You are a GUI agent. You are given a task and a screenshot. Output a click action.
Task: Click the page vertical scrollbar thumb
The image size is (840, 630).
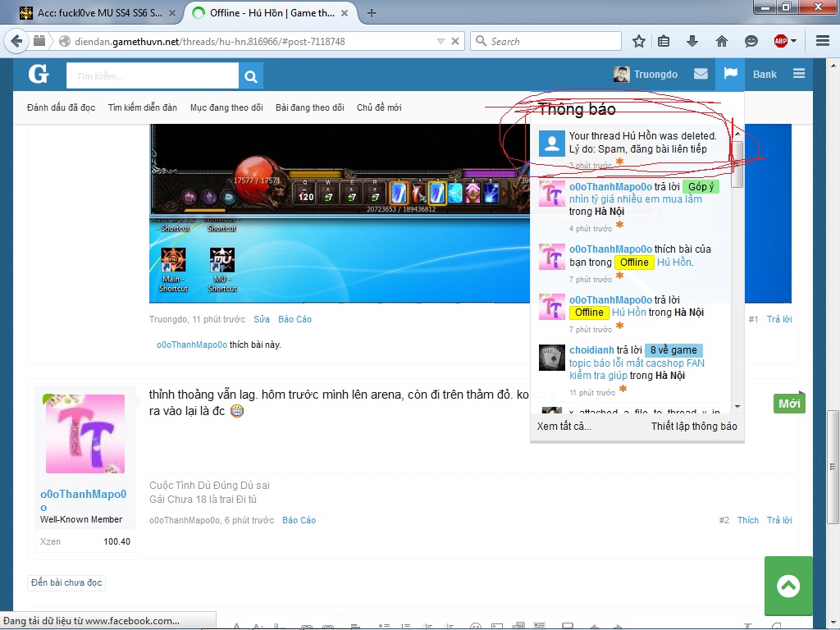click(x=833, y=467)
